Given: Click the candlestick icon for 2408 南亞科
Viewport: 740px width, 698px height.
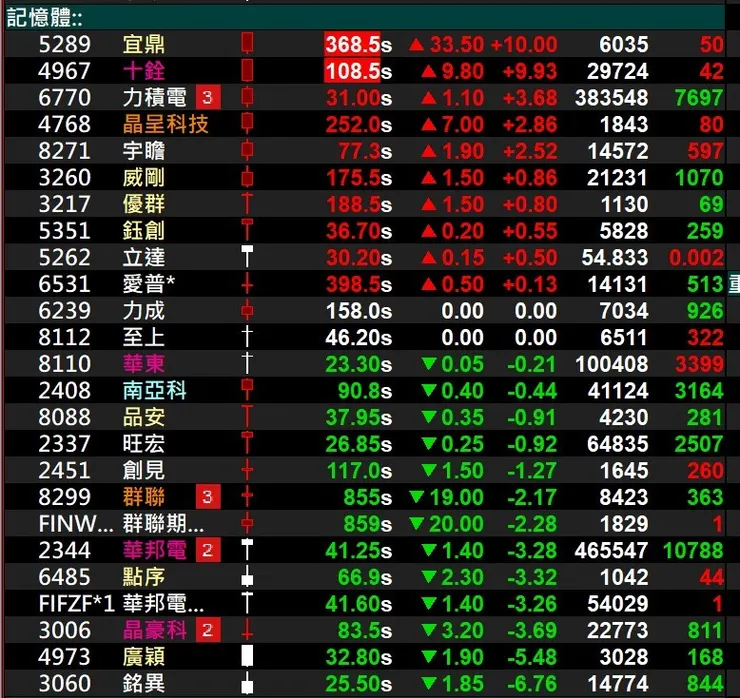Looking at the screenshot, I should pyautogui.click(x=247, y=390).
